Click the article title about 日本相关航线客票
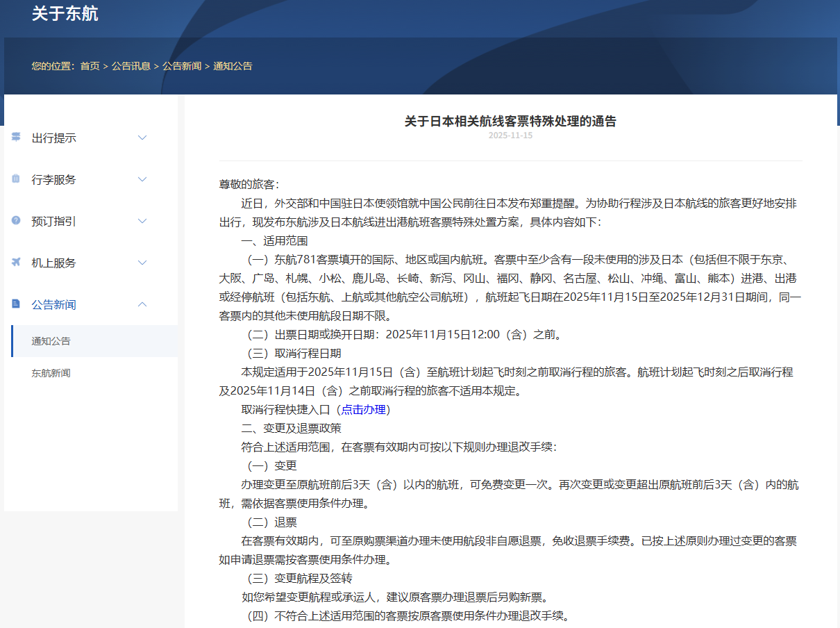This screenshot has height=628, width=840. tap(510, 122)
